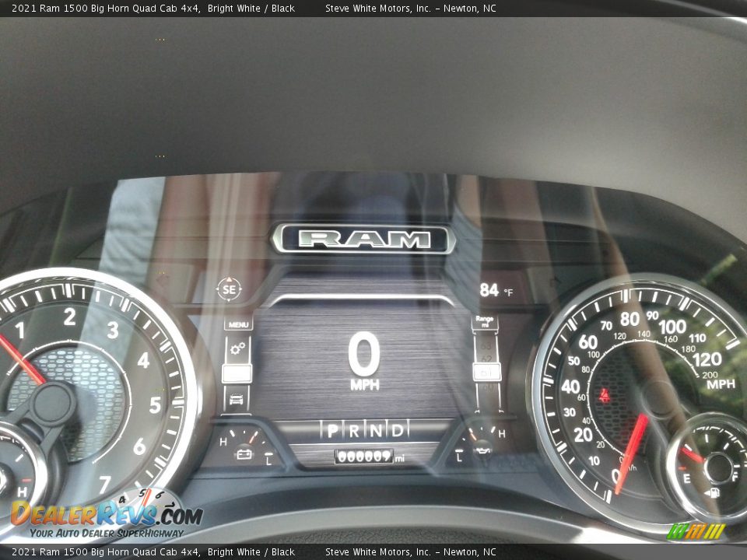747x560 pixels.
Task: Click the digital 0 MPH speed readout
Action: point(364,360)
